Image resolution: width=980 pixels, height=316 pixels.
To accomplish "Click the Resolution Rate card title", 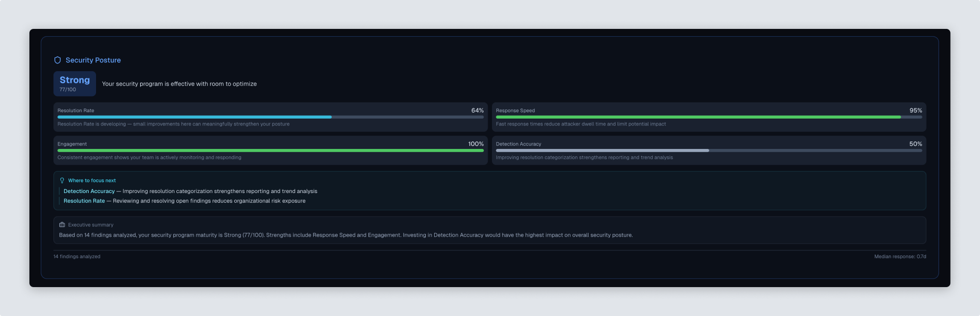I will tap(76, 111).
